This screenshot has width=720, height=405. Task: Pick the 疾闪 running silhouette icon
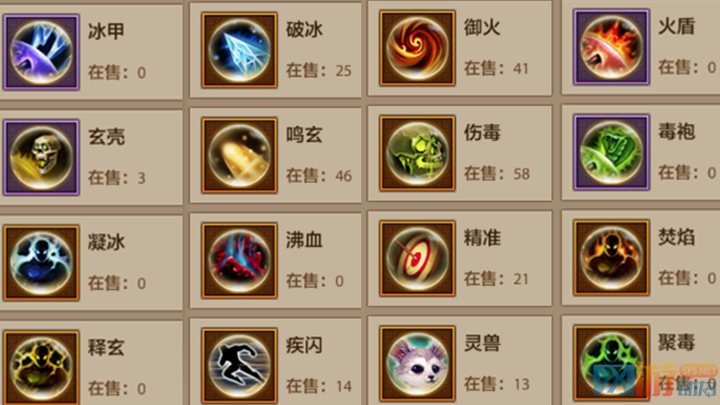click(x=239, y=366)
